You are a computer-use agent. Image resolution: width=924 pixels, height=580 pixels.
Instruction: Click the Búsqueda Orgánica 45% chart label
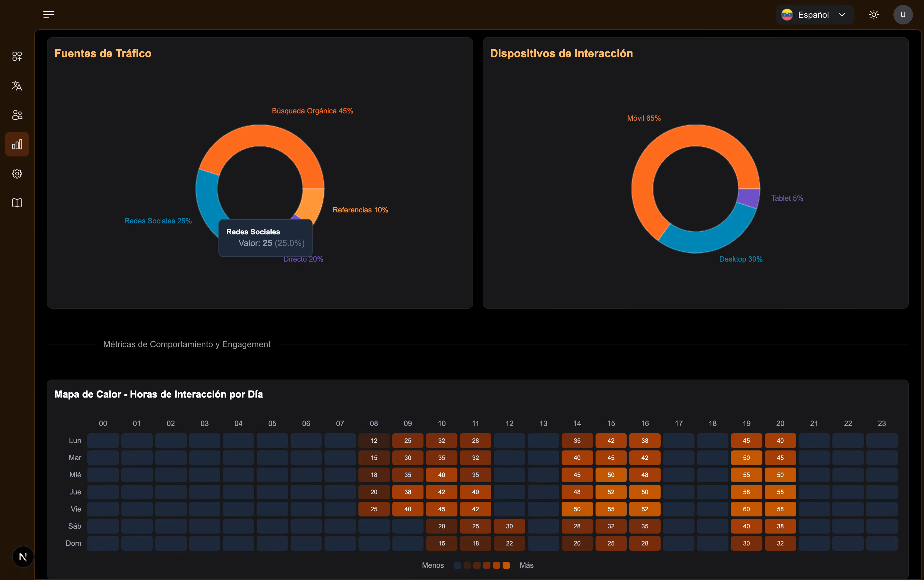point(312,111)
